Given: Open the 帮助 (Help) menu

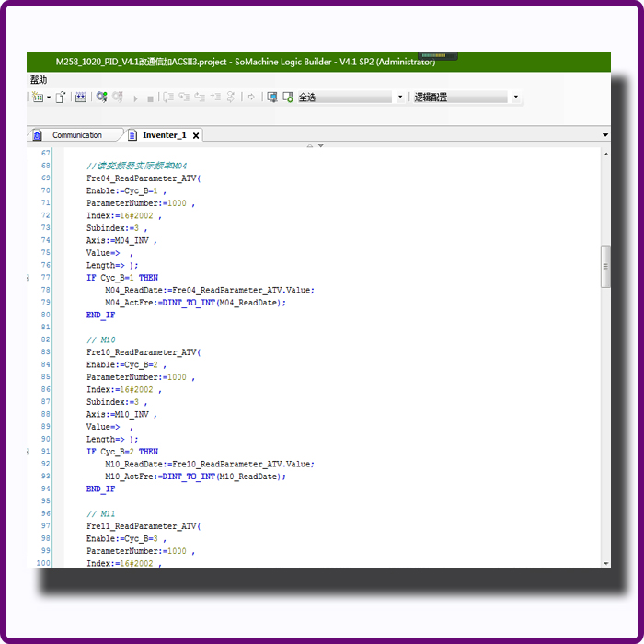Looking at the screenshot, I should click(x=39, y=80).
